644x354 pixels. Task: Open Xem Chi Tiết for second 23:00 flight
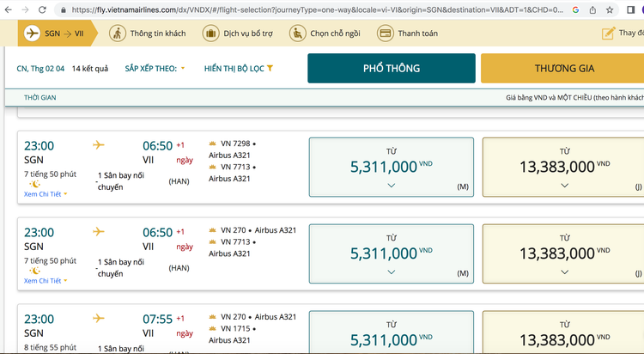(45, 281)
